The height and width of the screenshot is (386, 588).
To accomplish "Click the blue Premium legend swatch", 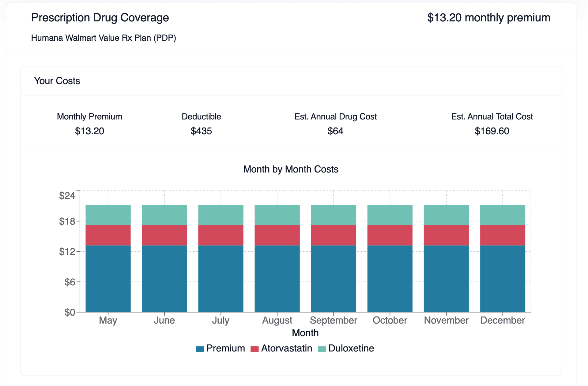I will 200,349.
